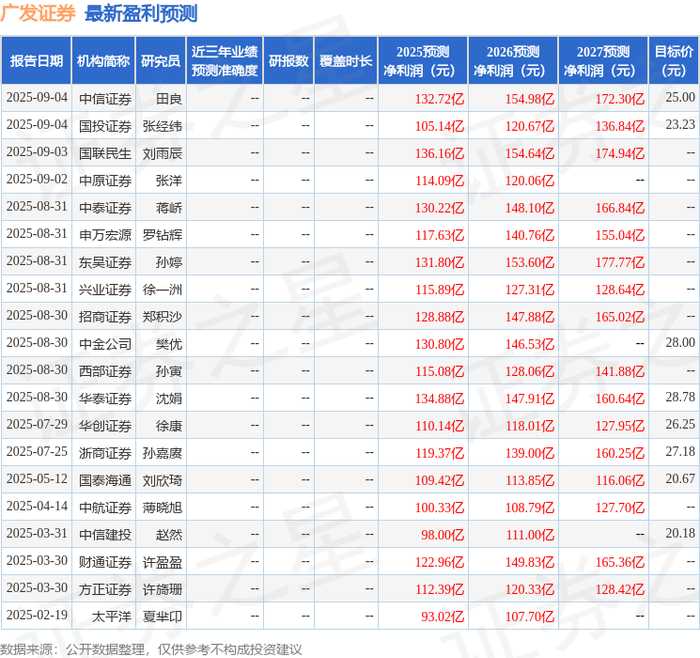Screen dimensions: 700x658
Task: Click the 2026预测净利润 column header
Action: click(513, 61)
